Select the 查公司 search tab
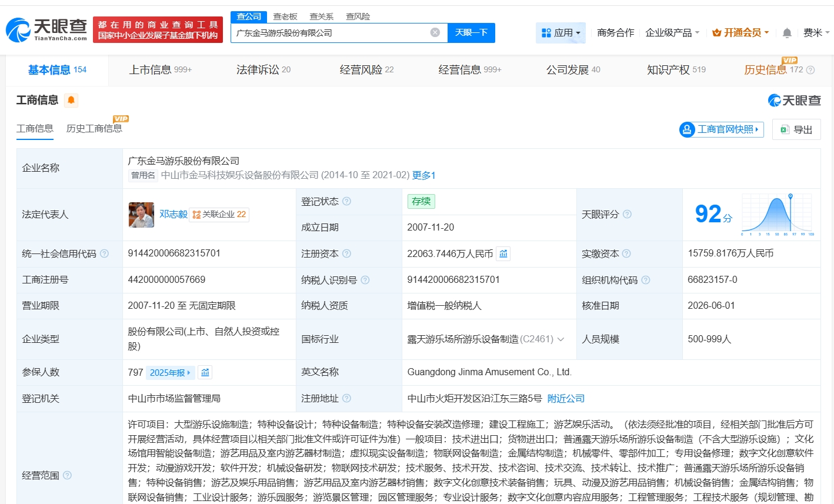 click(x=249, y=16)
